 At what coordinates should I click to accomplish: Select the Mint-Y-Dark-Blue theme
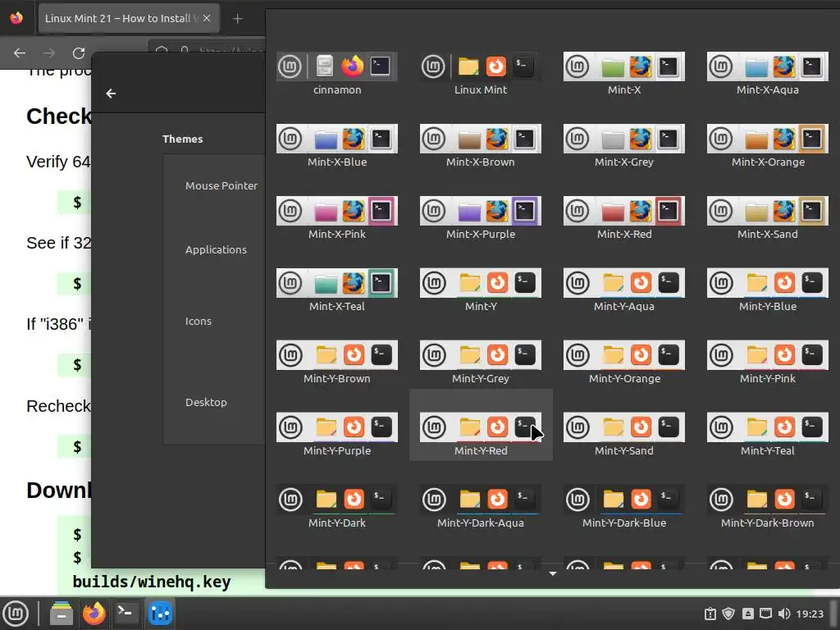(x=624, y=500)
